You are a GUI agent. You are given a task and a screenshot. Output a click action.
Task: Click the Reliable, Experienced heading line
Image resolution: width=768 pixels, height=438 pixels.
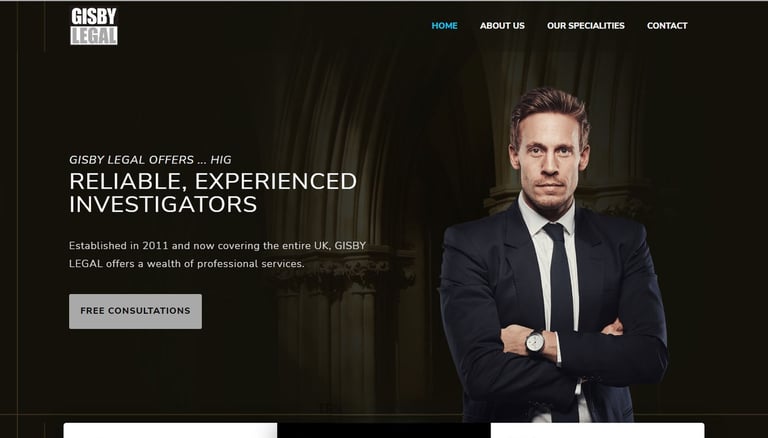213,181
